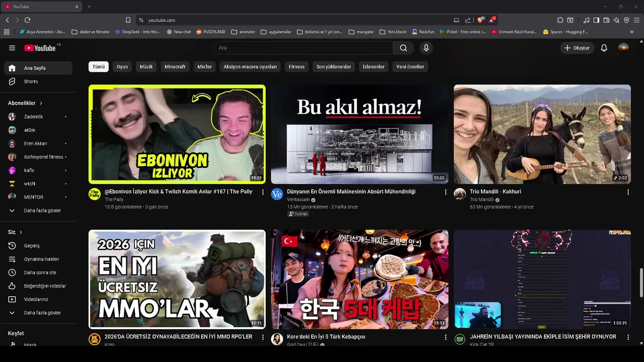This screenshot has width=644, height=362.
Task: Open Beğendiğim videolar liked videos
Action: click(38, 286)
